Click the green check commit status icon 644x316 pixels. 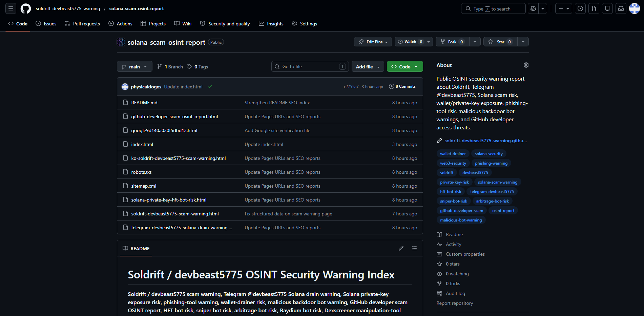pyautogui.click(x=210, y=87)
